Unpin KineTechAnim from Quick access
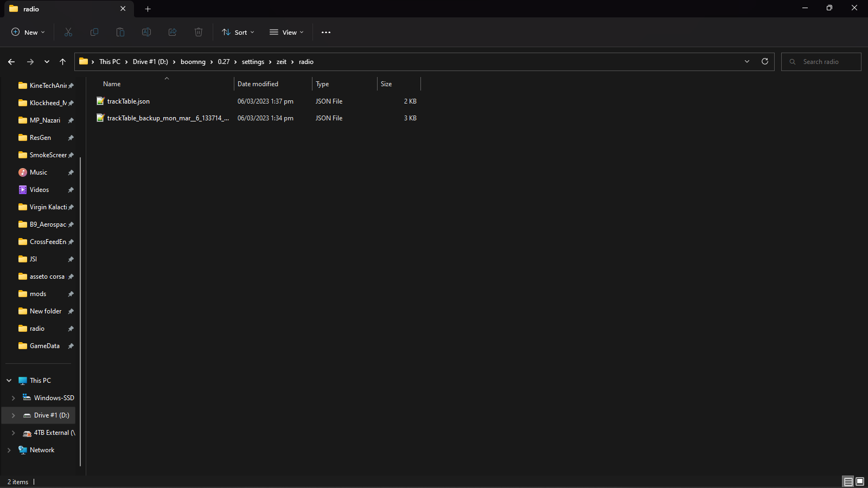This screenshot has width=868, height=488. pyautogui.click(x=71, y=86)
